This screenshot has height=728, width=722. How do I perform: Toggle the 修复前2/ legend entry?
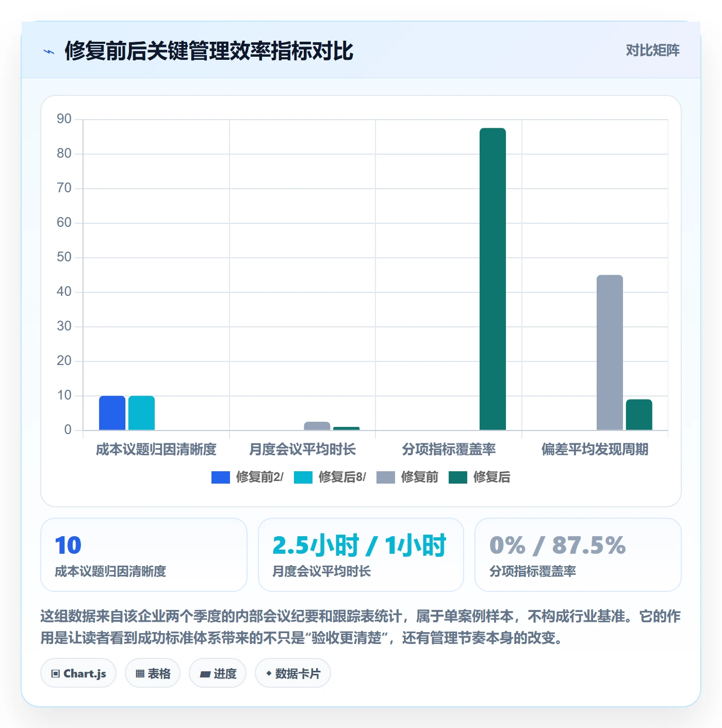248,477
